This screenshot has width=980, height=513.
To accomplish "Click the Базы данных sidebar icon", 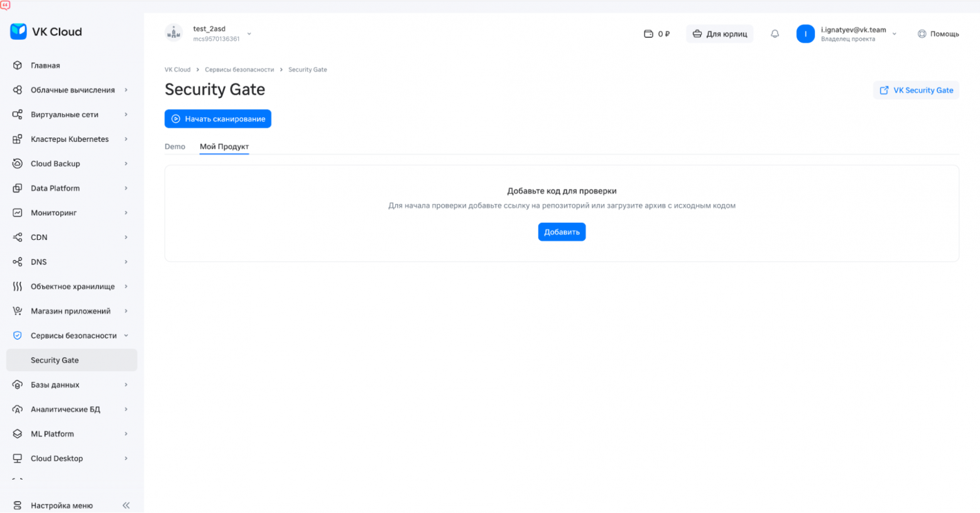I will click(18, 384).
